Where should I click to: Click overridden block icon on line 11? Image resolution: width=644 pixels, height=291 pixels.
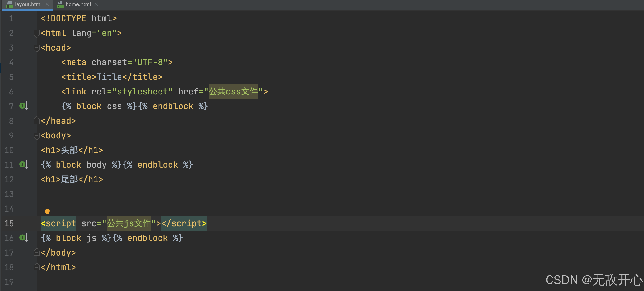pyautogui.click(x=24, y=165)
